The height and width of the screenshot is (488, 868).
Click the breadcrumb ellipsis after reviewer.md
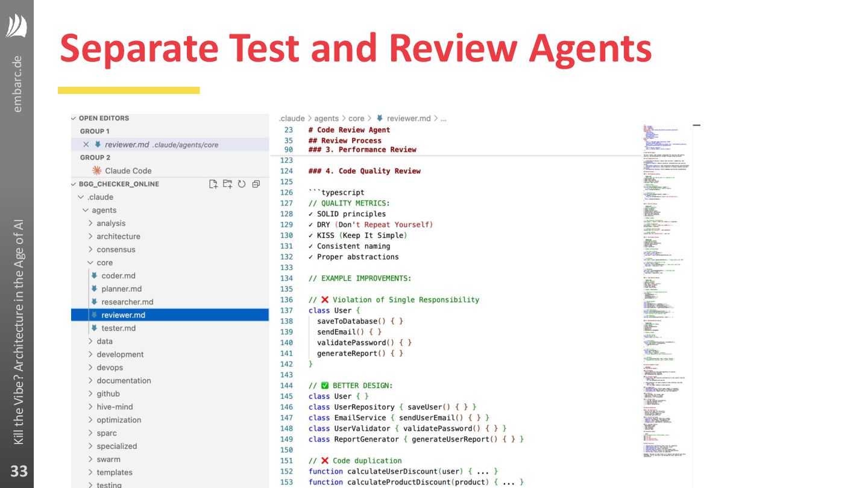443,119
